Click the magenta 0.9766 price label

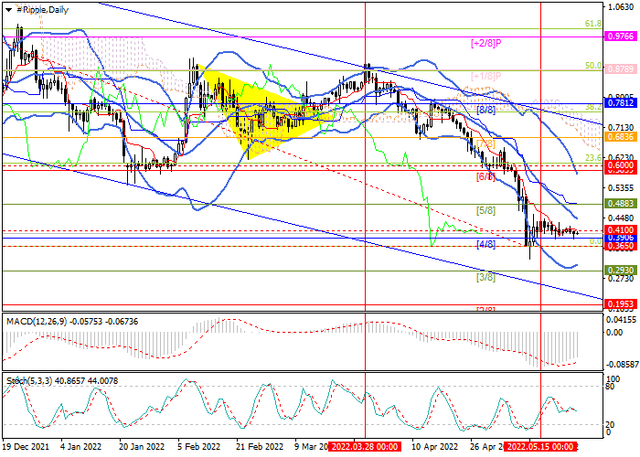click(x=621, y=35)
